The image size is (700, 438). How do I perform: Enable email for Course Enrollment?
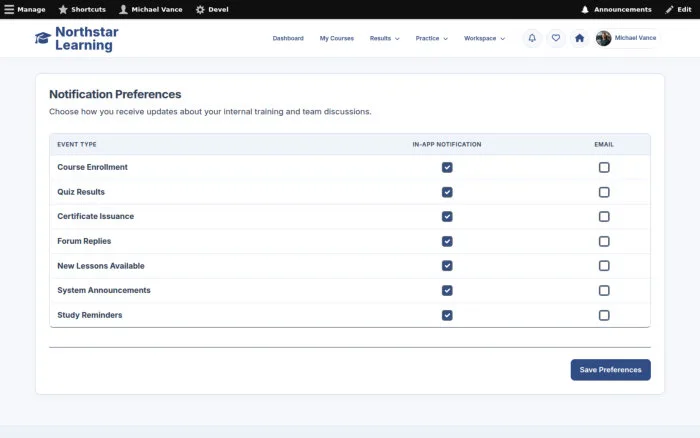click(604, 167)
